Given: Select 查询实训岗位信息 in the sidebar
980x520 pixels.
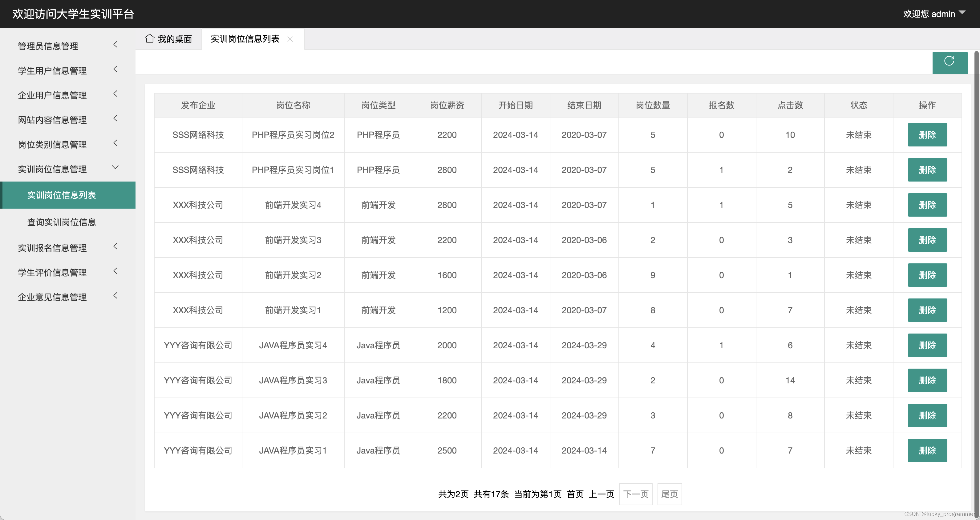Looking at the screenshot, I should coord(62,222).
